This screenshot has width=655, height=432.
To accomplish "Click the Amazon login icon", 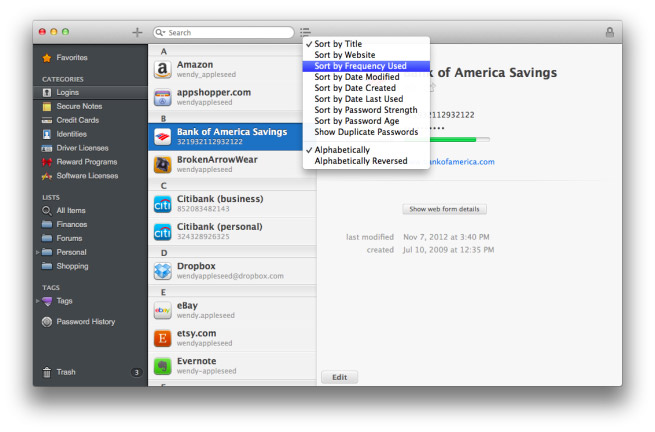I will (x=162, y=69).
